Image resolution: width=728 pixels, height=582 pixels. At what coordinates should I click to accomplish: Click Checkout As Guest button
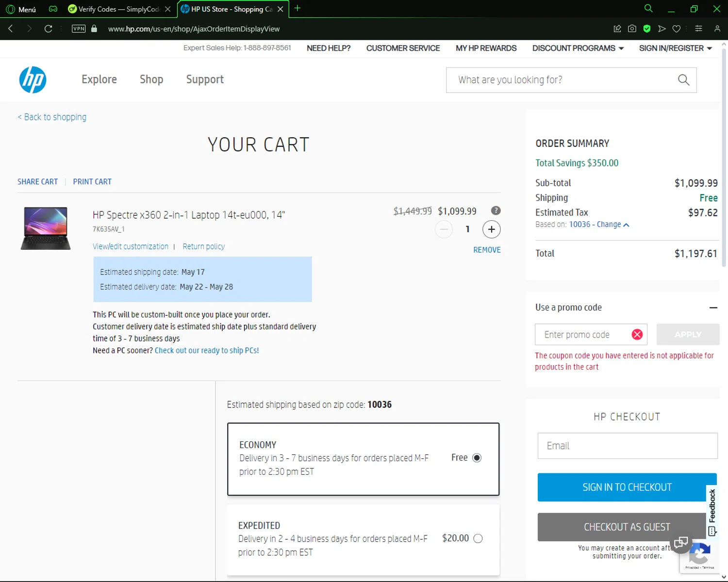click(x=627, y=527)
